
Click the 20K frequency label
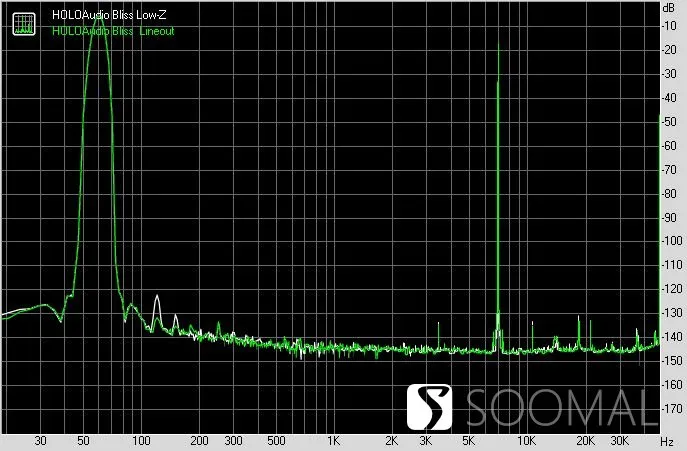[585, 440]
